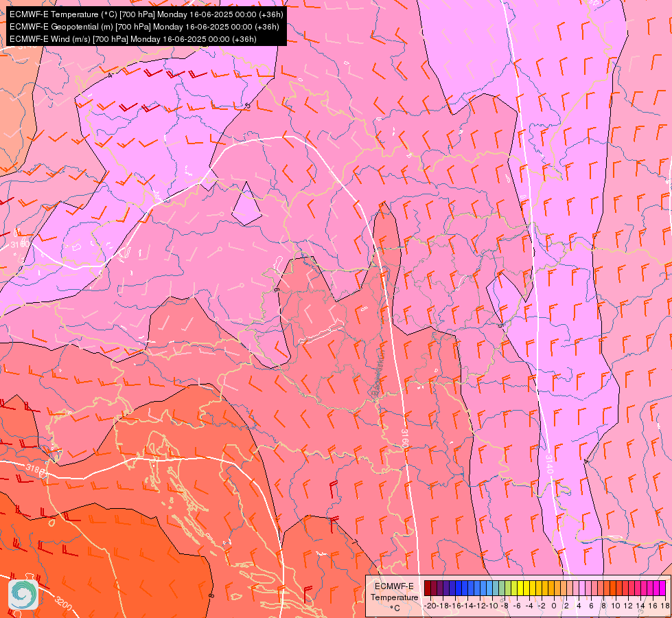Click the dark red leftmost legend swatch
This screenshot has width=672, height=618.
pos(428,588)
